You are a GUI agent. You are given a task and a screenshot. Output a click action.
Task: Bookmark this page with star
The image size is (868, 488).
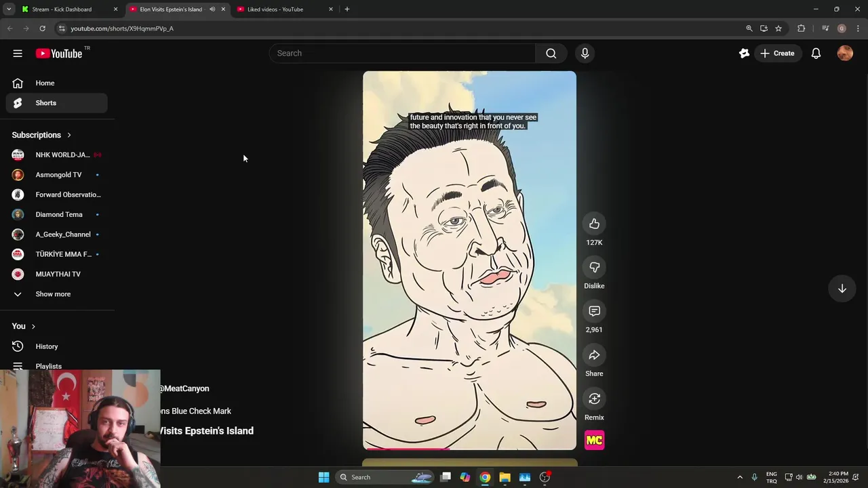pos(778,28)
